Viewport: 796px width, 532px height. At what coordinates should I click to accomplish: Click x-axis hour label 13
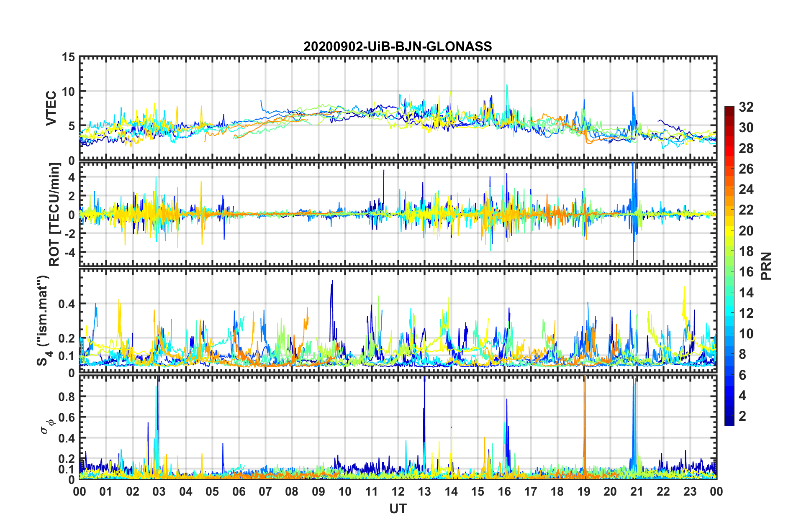click(x=424, y=491)
